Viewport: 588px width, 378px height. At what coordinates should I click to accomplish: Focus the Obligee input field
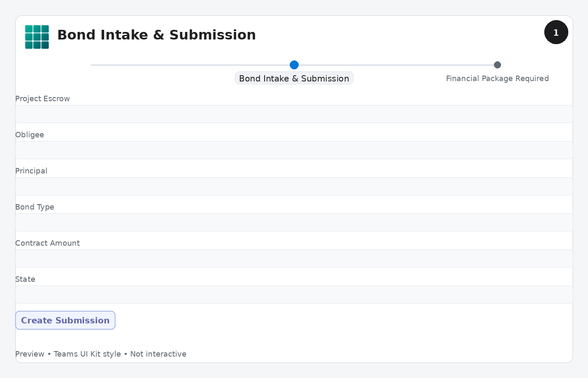coord(294,150)
